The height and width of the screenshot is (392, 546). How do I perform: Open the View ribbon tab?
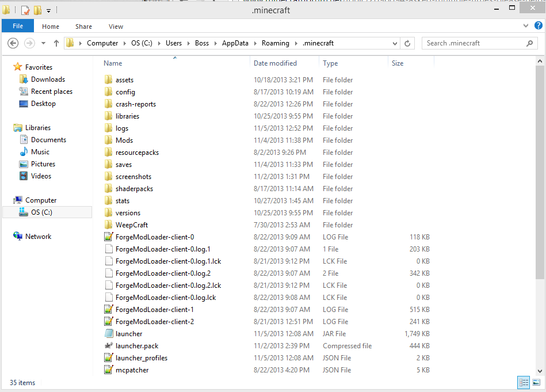coord(116,26)
